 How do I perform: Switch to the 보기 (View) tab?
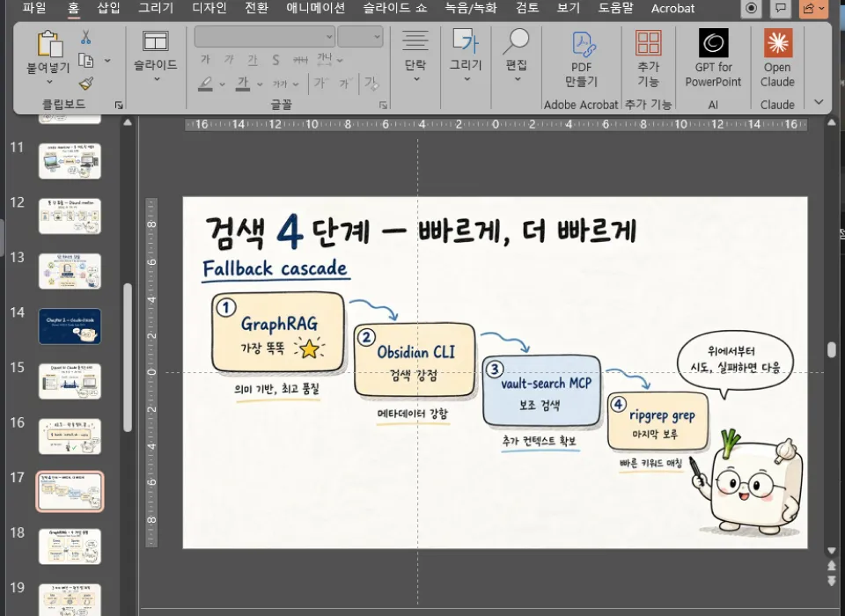[569, 8]
